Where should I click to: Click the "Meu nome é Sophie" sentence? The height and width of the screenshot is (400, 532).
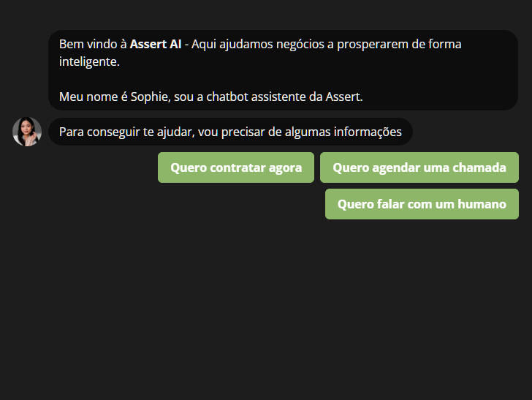pos(102,96)
